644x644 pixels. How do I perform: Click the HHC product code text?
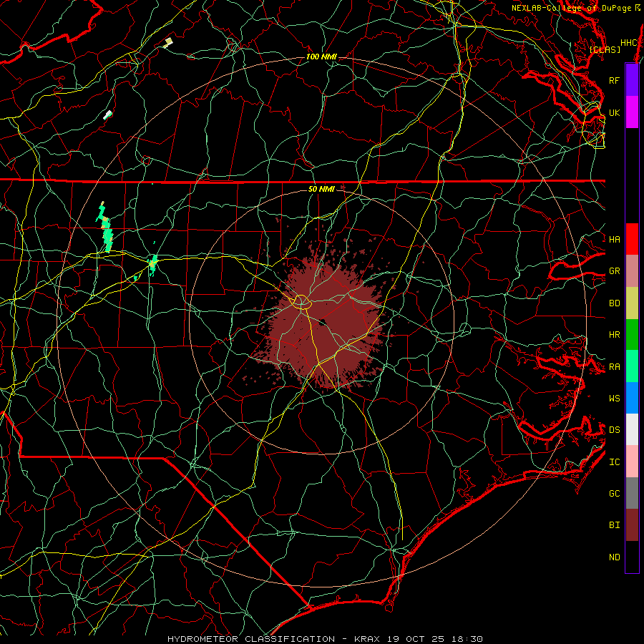(x=629, y=43)
